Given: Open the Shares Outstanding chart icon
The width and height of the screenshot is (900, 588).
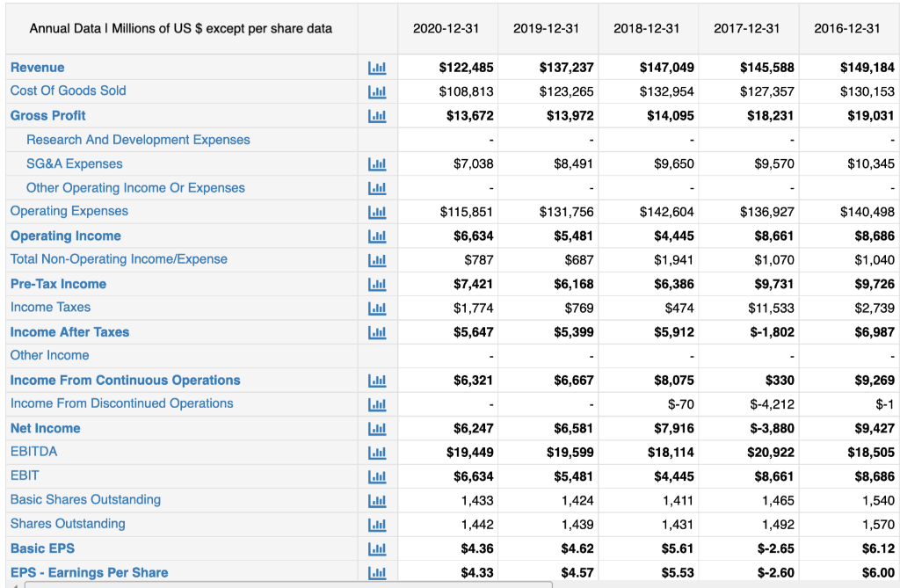Looking at the screenshot, I should [x=377, y=524].
